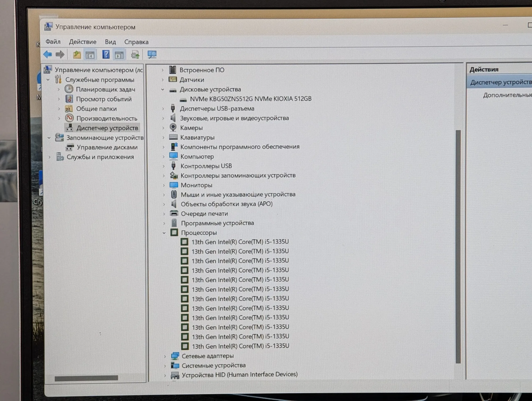Open the Вид menu

click(110, 42)
